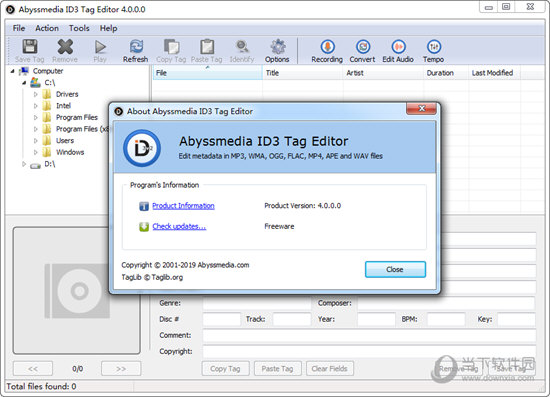Screen dimensions: 550x397
Task: Click the Track input field
Action: pos(292,319)
